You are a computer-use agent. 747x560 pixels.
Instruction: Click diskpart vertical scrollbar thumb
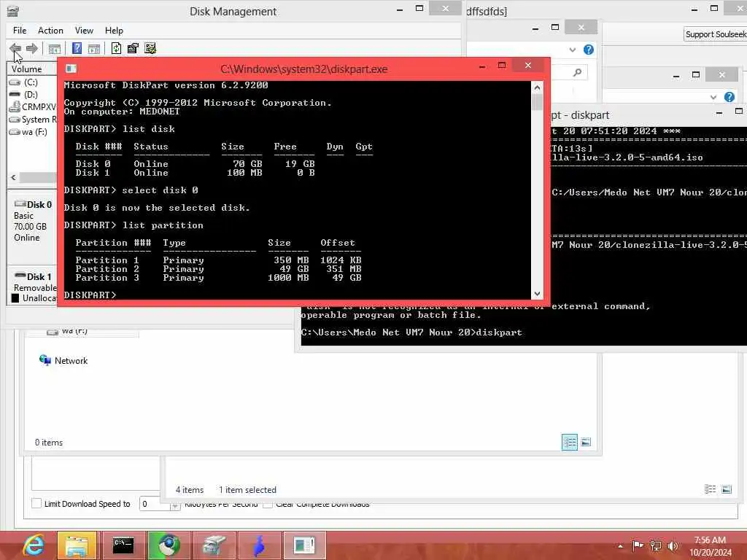click(537, 102)
